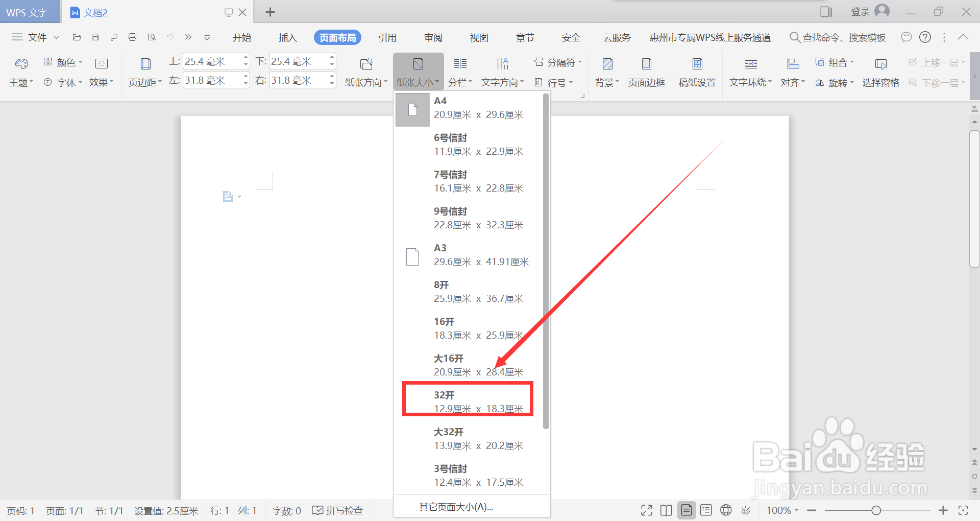Viewport: 980px width, 521px height.
Task: Open the Colors (颜色) dropdown
Action: (x=63, y=62)
